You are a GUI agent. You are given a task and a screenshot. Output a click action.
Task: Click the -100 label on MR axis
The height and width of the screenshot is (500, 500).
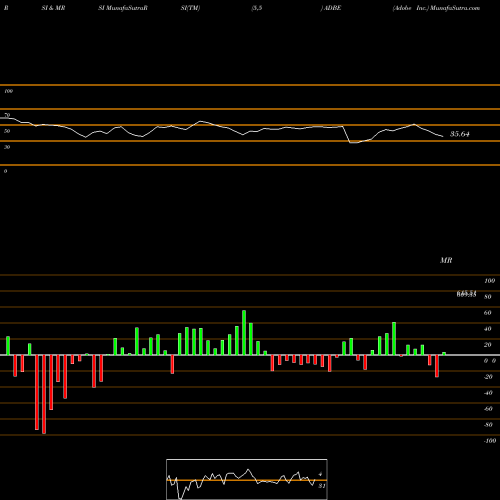point(489,441)
